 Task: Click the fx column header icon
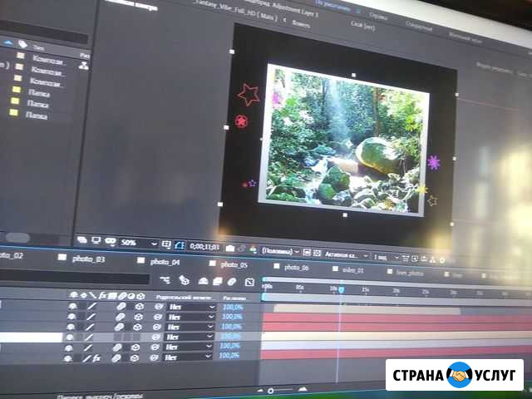(x=102, y=296)
